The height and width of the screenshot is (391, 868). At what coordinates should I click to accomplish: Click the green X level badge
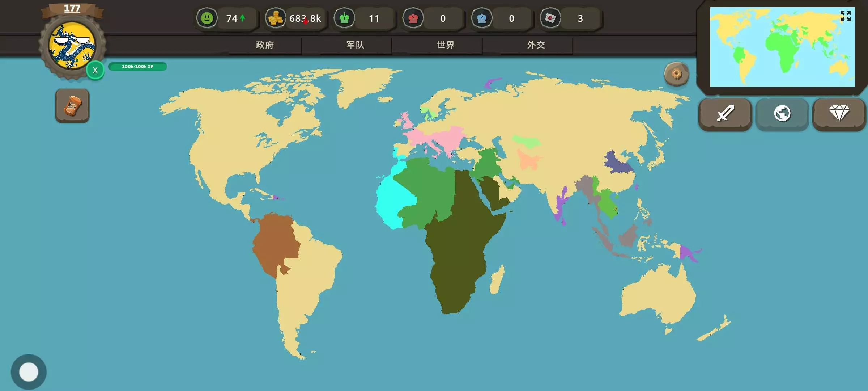(x=95, y=70)
